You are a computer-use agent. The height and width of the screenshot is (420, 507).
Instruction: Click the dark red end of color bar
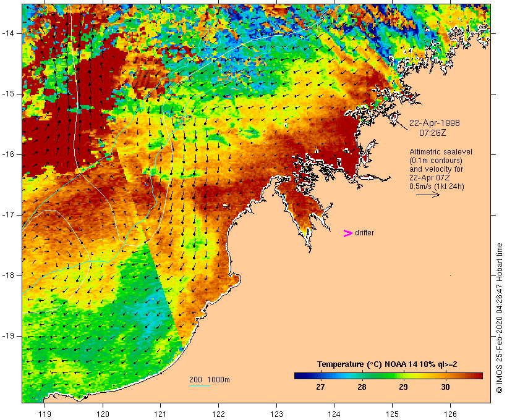pyautogui.click(x=480, y=376)
